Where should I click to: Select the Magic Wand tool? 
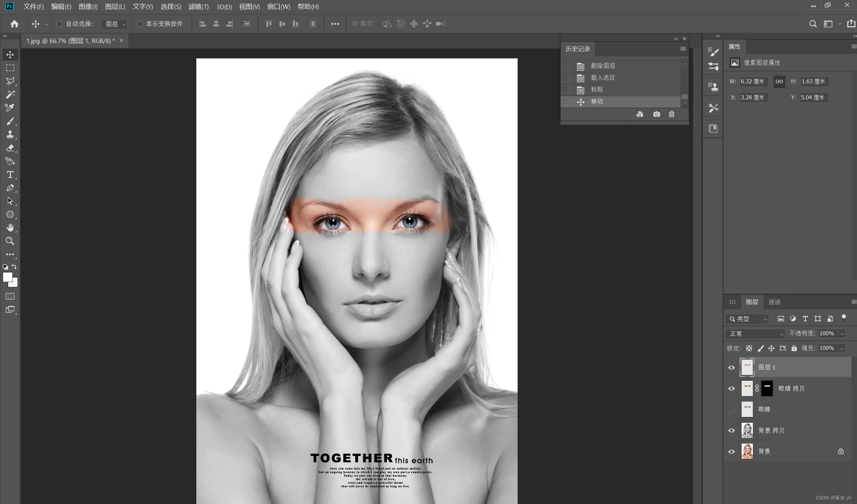click(x=10, y=95)
